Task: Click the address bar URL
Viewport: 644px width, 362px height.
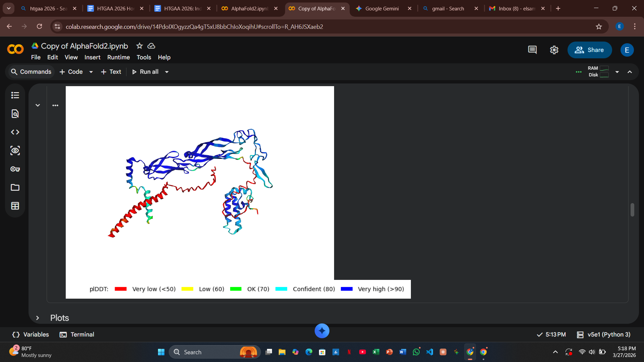Action: click(194, 26)
